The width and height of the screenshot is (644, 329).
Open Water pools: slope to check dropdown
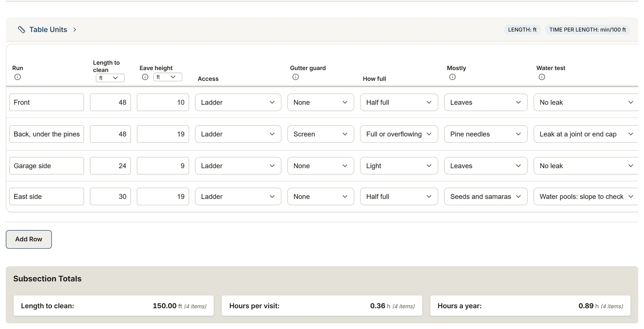tap(586, 196)
